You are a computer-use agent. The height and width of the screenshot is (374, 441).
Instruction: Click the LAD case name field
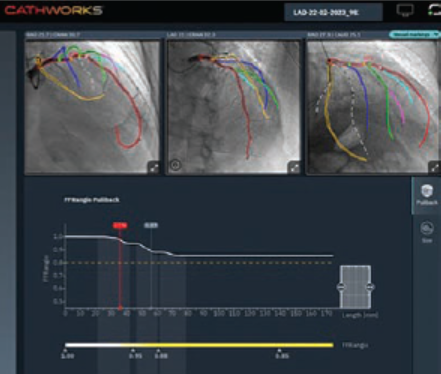(x=333, y=13)
